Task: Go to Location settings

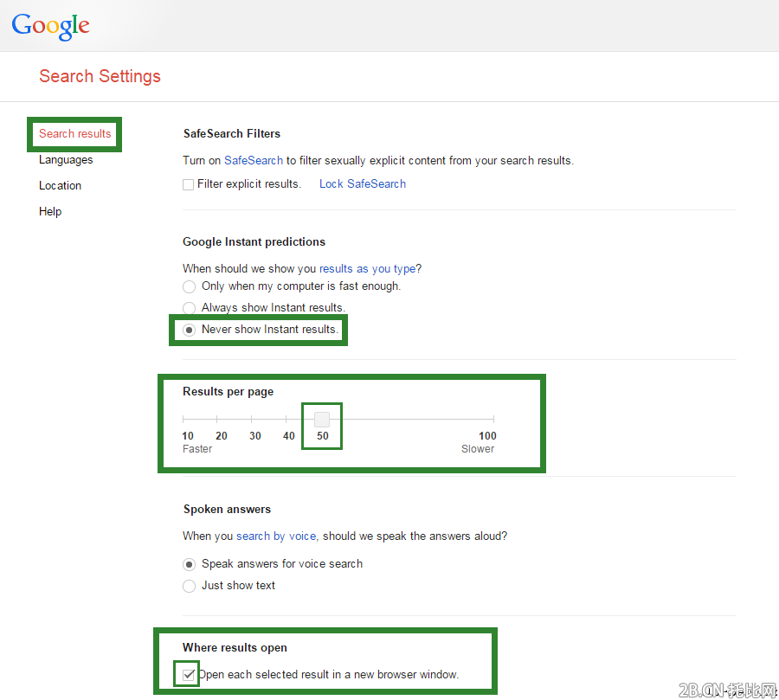Action: pyautogui.click(x=60, y=186)
